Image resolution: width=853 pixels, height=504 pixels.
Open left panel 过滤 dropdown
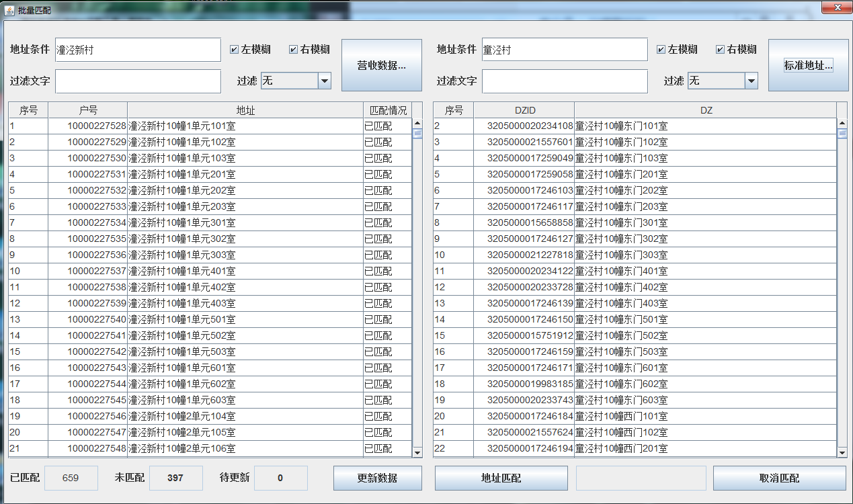click(x=324, y=81)
